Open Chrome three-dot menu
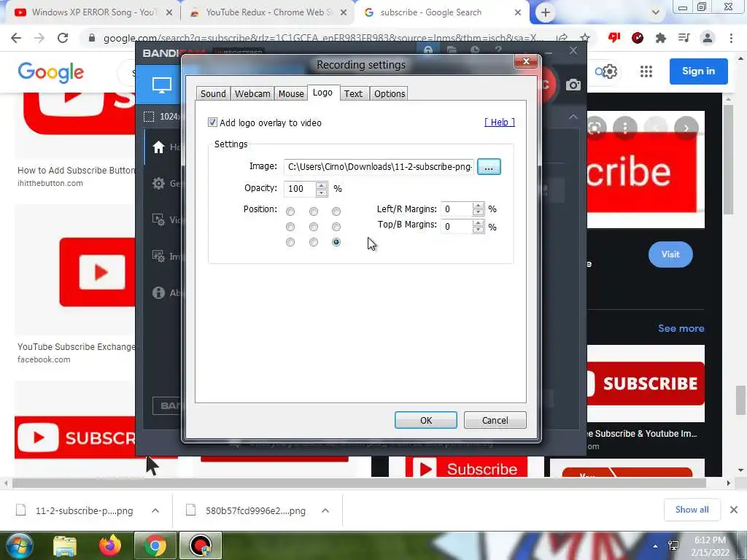 pyautogui.click(x=731, y=38)
